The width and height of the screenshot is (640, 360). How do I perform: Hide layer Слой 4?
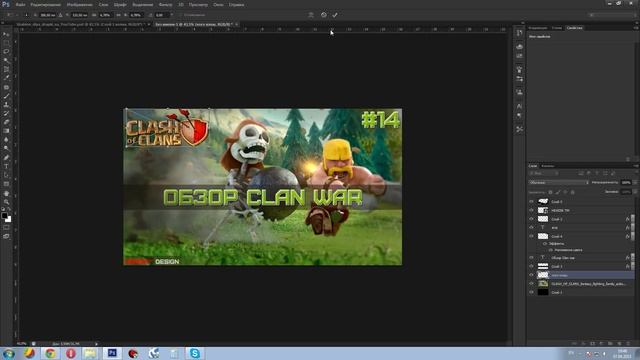point(531,236)
